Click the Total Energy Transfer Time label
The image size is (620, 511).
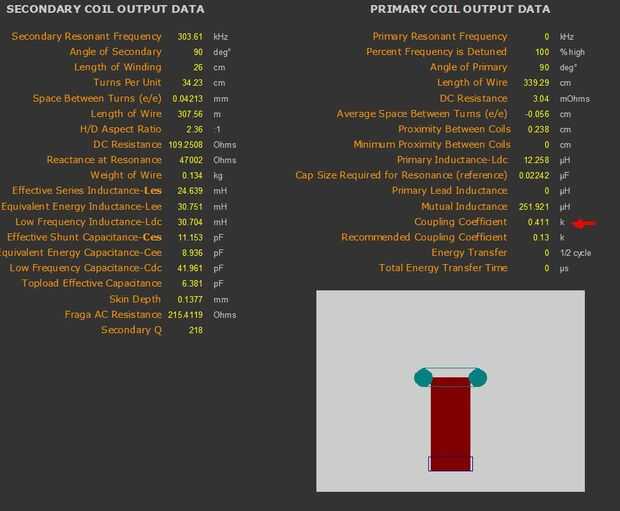[443, 268]
